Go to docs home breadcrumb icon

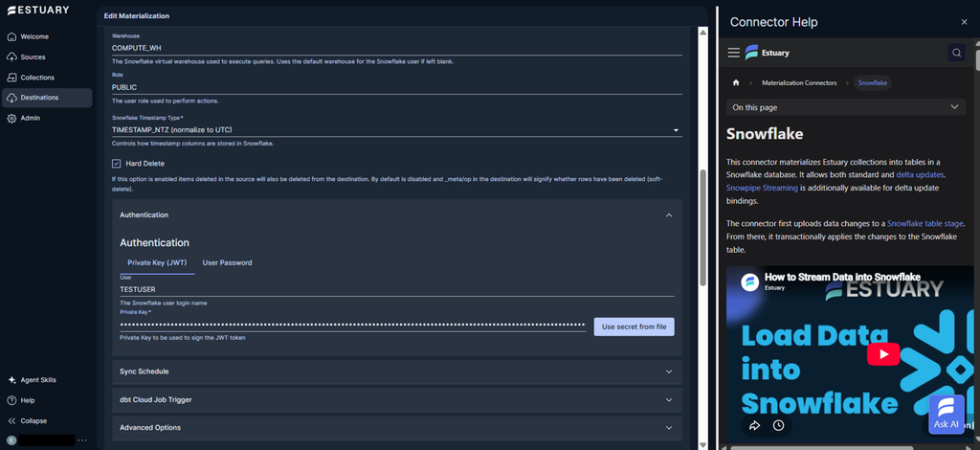[x=736, y=82]
